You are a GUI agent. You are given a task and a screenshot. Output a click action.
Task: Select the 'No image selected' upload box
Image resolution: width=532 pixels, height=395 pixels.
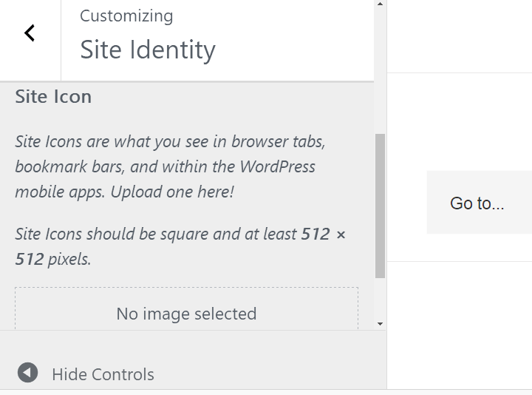click(186, 313)
